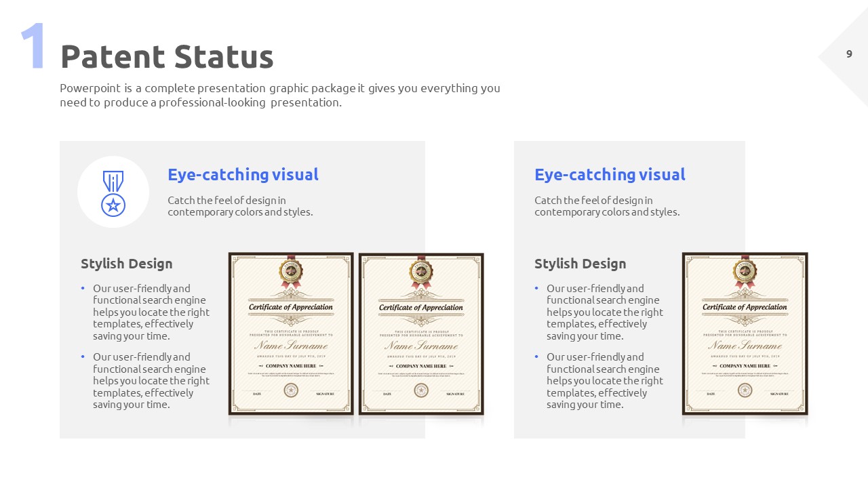The image size is (868, 488).
Task: Select right panel "Eye-catching visual" heading
Action: coord(610,175)
